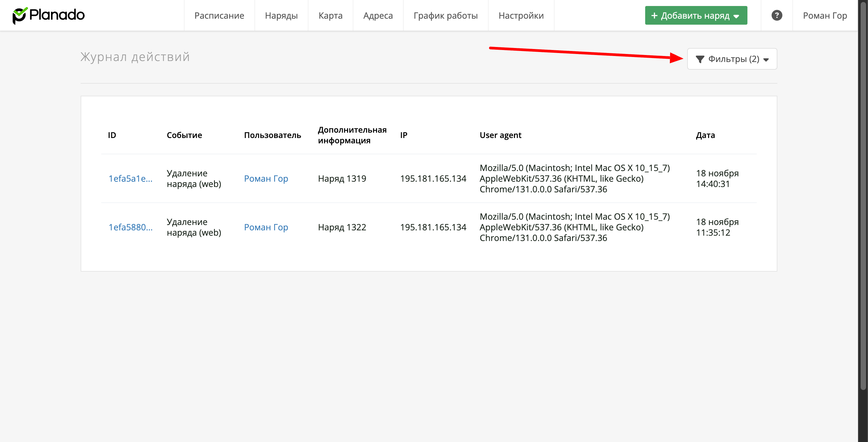Go to the Расписание tab
The image size is (868, 442).
(x=219, y=16)
